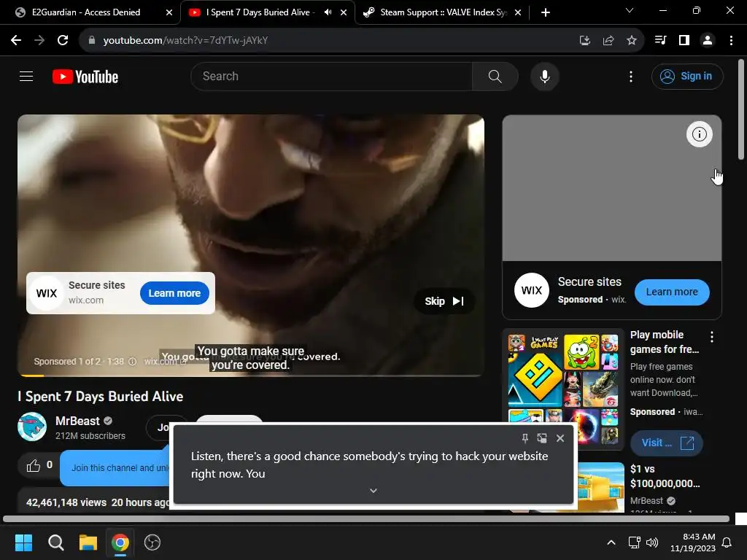Focus the YouTube search field
747x560 pixels.
click(x=332, y=76)
